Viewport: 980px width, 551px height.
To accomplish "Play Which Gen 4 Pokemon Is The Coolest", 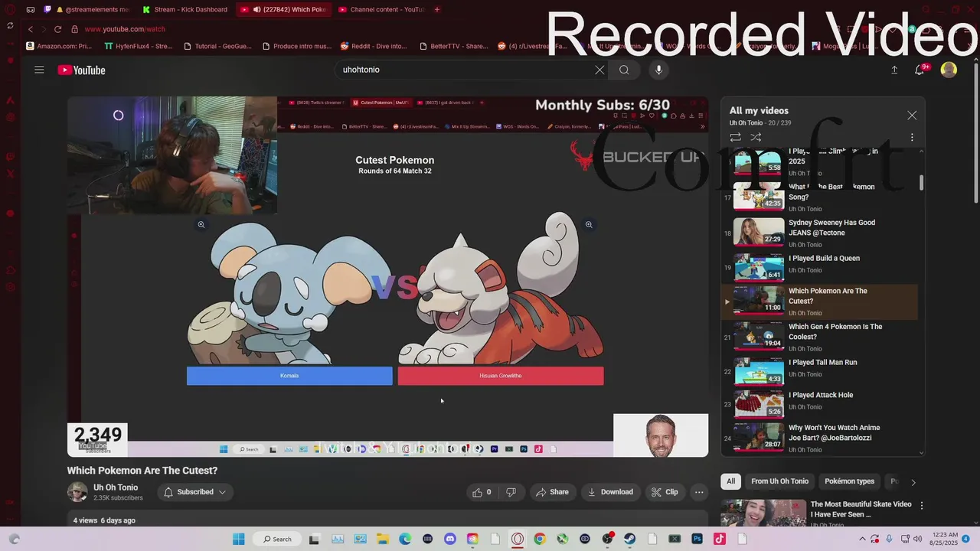I will [819, 337].
